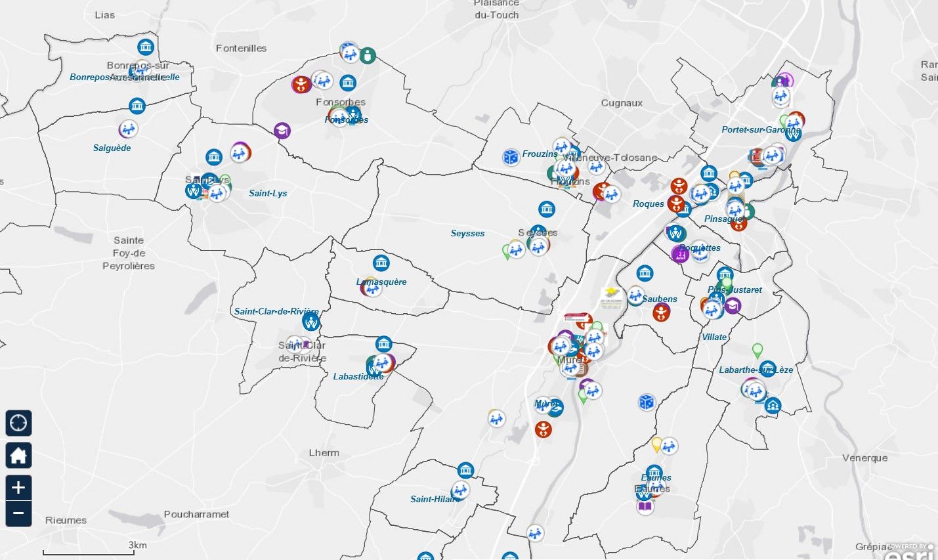Select the blue dice marker left of Frouzins

coord(511,157)
